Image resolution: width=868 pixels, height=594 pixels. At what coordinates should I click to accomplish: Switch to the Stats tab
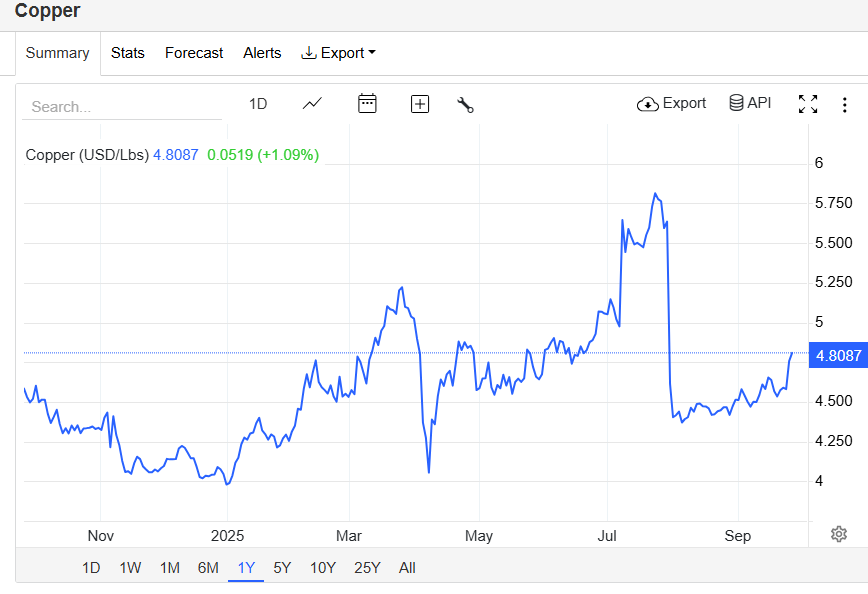click(128, 53)
